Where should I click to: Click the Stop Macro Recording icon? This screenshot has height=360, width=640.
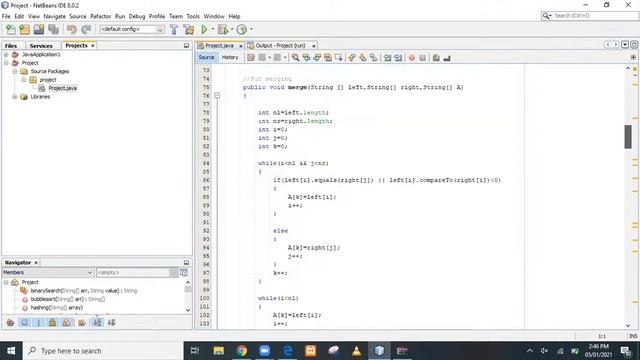click(x=422, y=58)
